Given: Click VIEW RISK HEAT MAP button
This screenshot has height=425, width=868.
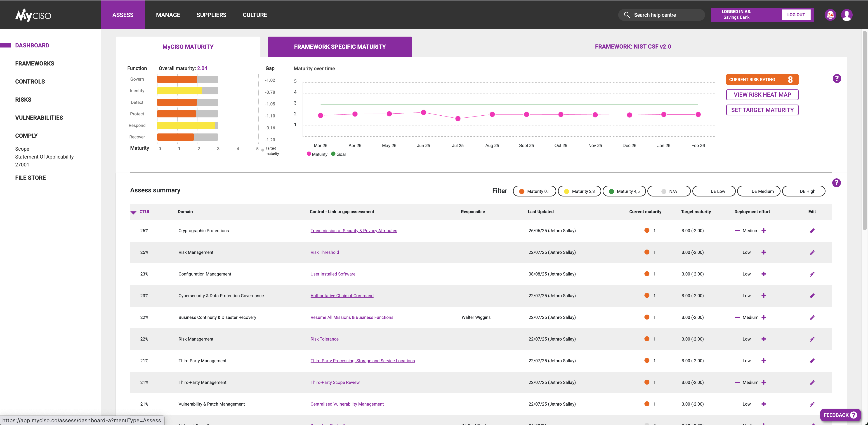Looking at the screenshot, I should (762, 95).
